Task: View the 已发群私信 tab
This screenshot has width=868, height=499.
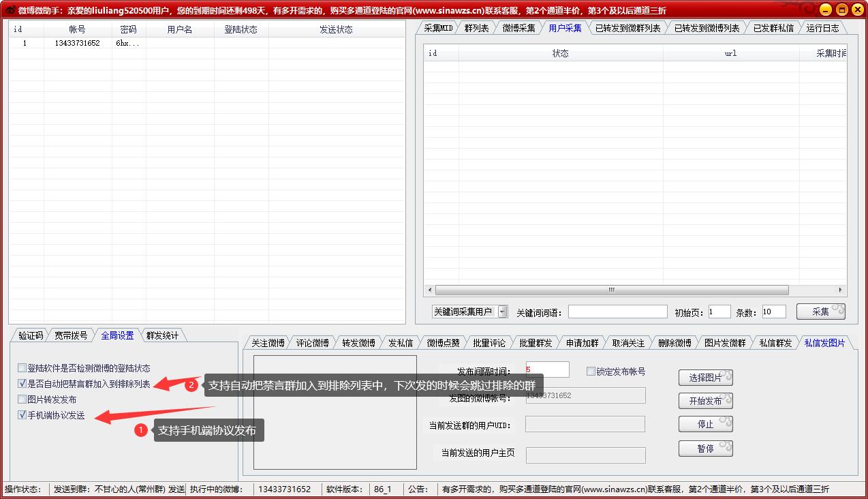Action: (773, 28)
